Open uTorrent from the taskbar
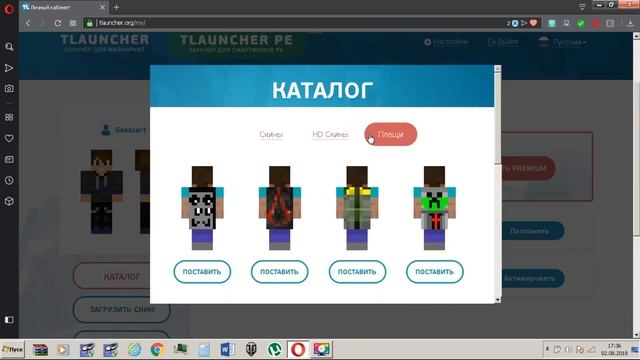 (274, 349)
